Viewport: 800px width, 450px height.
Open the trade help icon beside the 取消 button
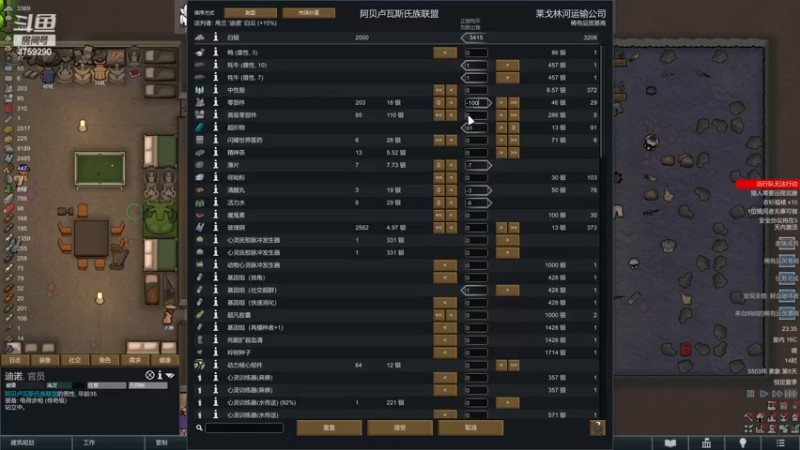point(597,428)
